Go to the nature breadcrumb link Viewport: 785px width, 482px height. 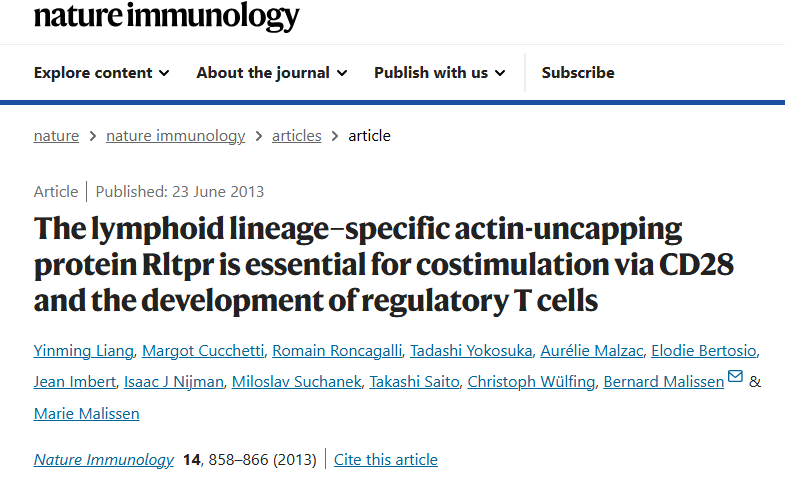[56, 136]
